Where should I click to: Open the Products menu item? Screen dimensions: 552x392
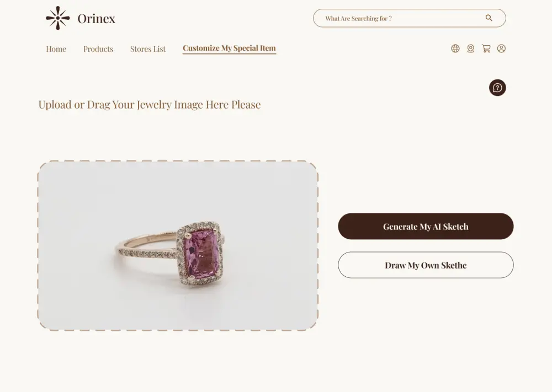click(98, 49)
